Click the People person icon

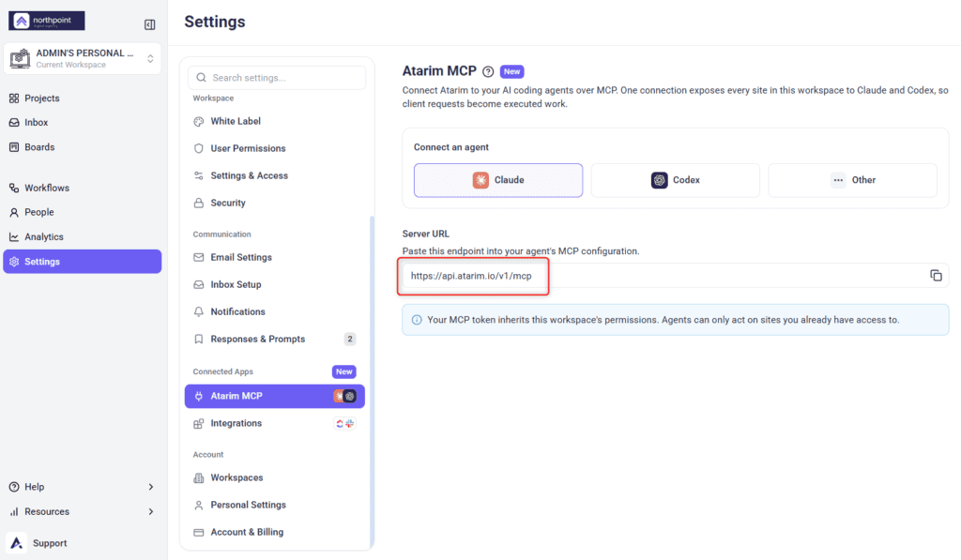coord(14,212)
